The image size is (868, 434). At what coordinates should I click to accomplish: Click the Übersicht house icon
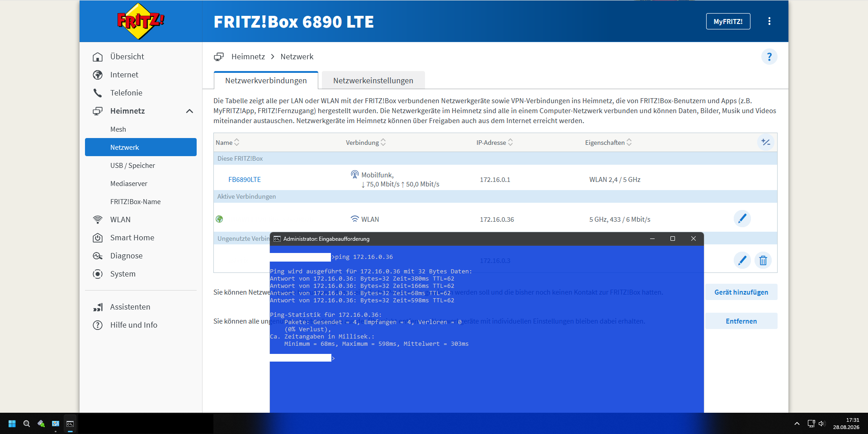[x=98, y=57]
